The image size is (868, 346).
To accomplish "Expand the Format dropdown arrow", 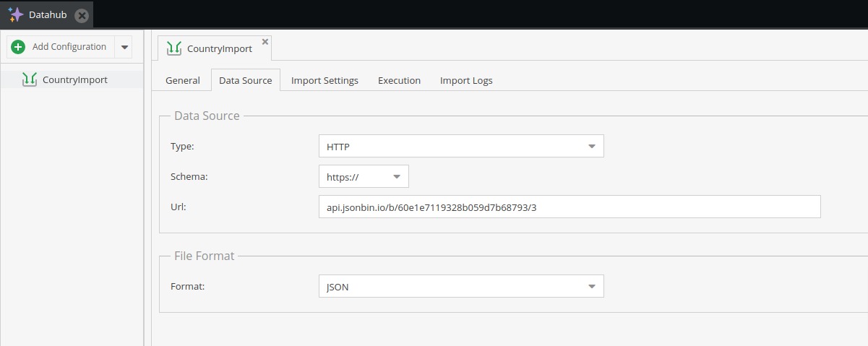I will (591, 287).
